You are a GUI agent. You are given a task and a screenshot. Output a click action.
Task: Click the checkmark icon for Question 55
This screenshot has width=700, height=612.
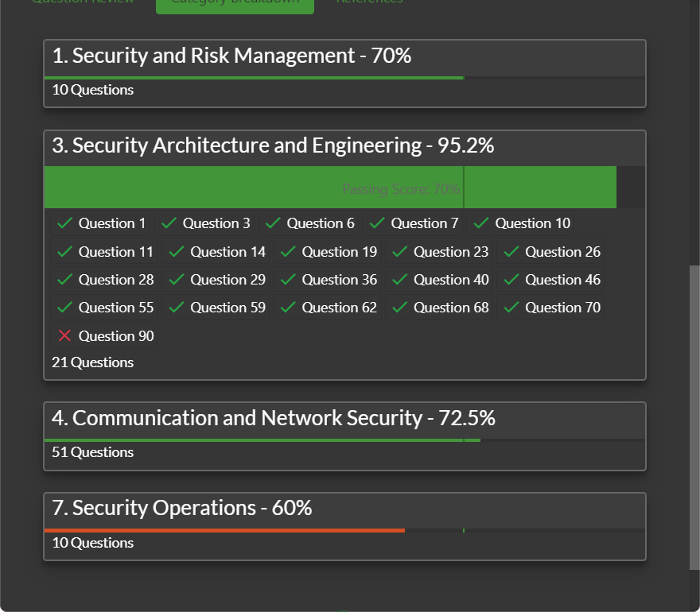[x=65, y=308]
